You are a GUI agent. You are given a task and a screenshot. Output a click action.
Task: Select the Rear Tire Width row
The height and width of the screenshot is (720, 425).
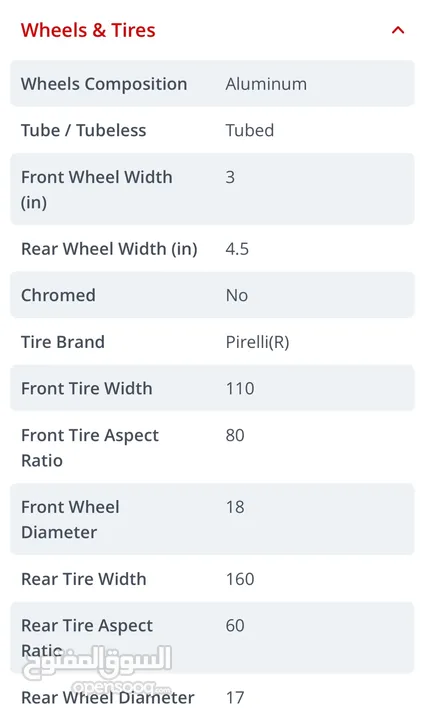(x=212, y=579)
